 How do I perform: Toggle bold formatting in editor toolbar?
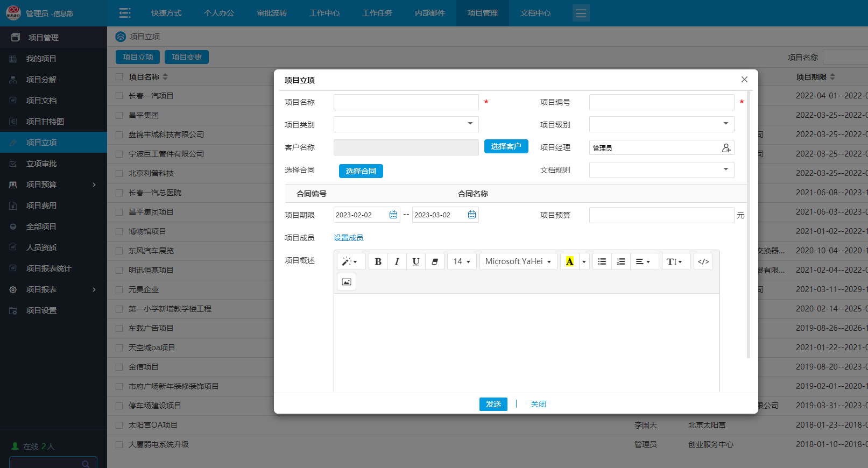point(378,261)
